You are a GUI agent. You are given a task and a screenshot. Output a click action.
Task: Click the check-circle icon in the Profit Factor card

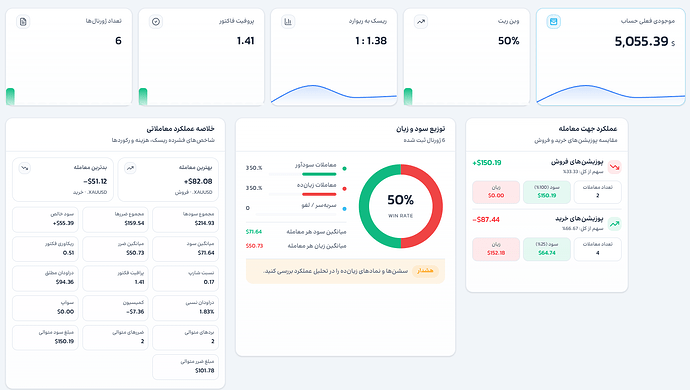coord(156,22)
